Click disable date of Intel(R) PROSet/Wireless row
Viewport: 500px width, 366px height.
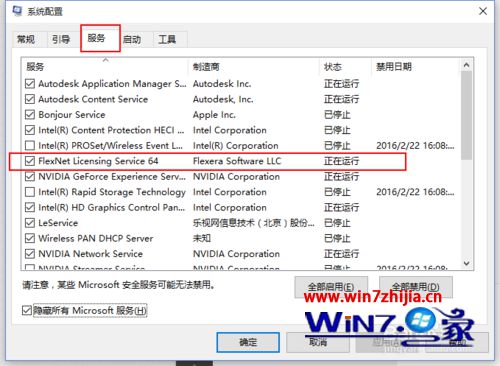[x=415, y=146]
